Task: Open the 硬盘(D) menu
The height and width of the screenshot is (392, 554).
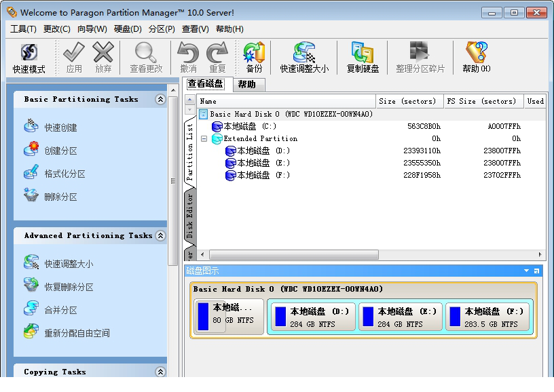Action: pyautogui.click(x=128, y=29)
